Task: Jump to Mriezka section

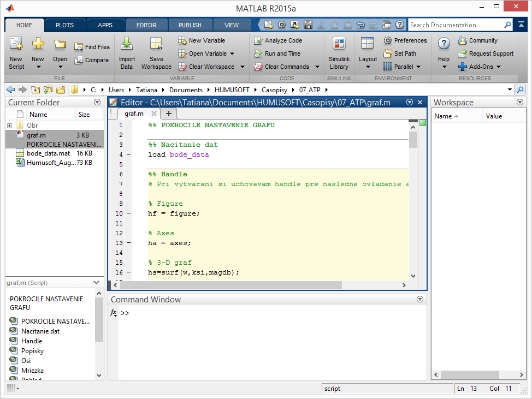Action: point(32,371)
